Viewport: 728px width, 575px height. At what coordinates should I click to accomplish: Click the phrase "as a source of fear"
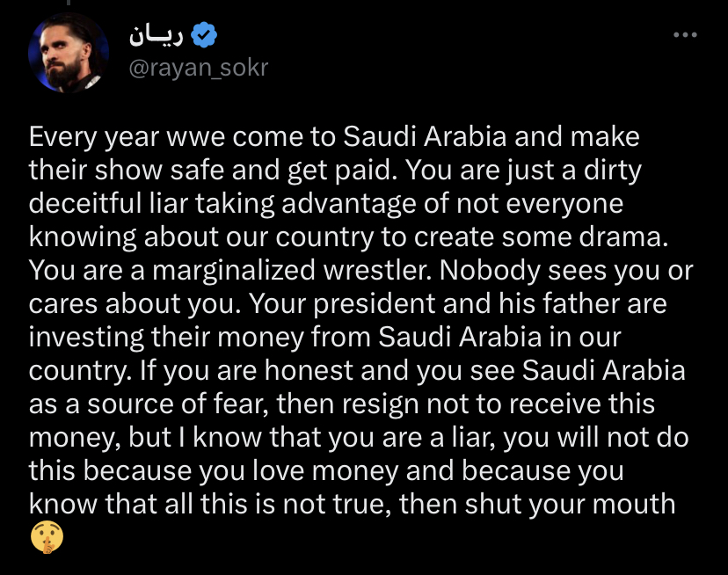[x=149, y=404]
